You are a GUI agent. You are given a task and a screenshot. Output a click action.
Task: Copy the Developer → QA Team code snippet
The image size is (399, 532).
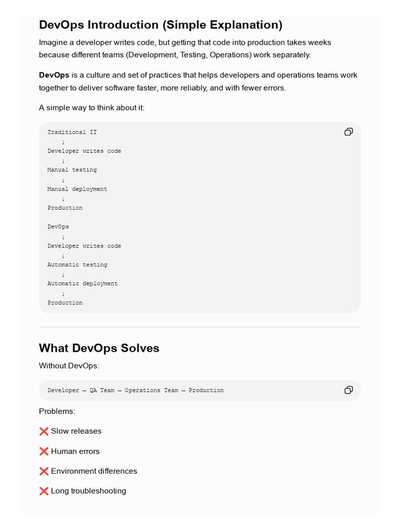(x=349, y=390)
